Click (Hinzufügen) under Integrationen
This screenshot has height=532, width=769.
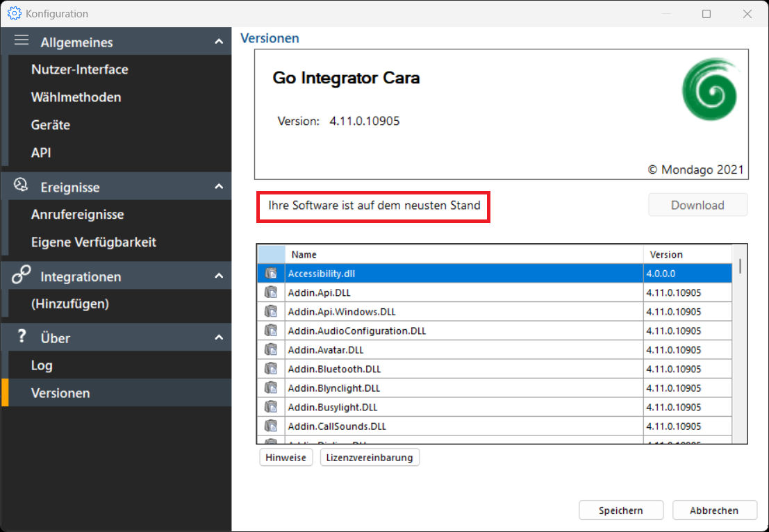[x=119, y=304]
